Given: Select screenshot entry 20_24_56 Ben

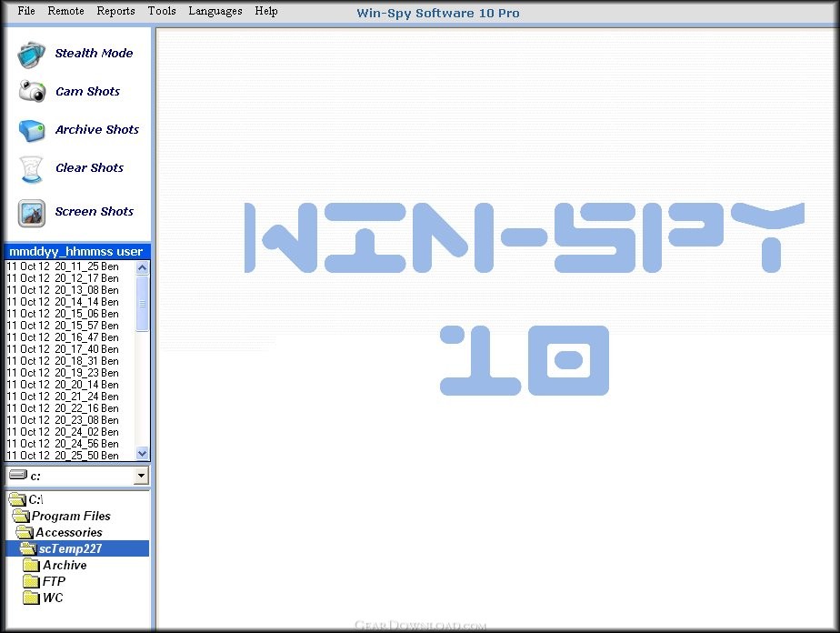Looking at the screenshot, I should pos(63,443).
